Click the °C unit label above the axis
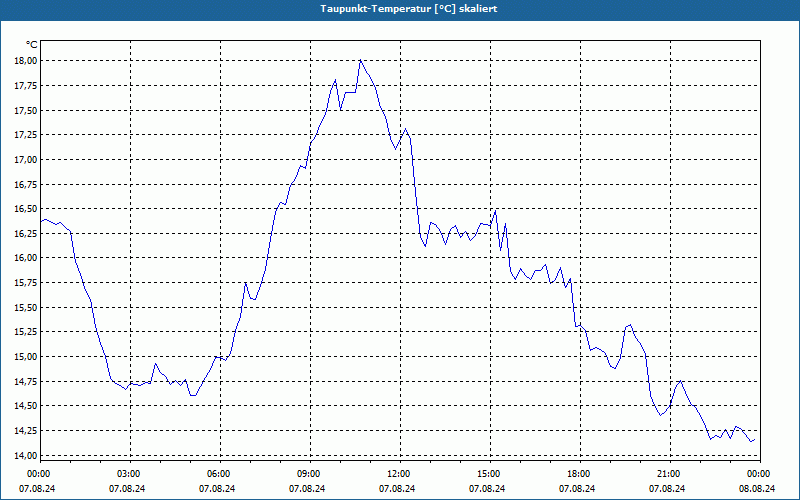 point(32,45)
